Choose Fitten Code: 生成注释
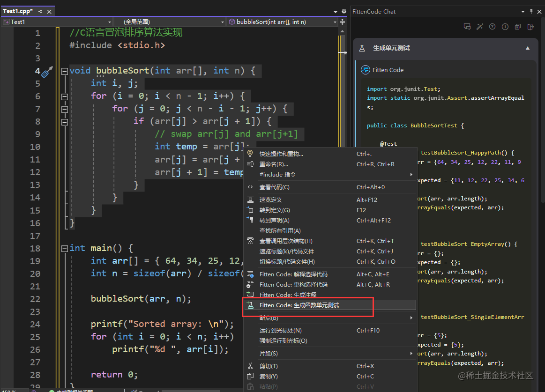This screenshot has width=545, height=392. (x=330, y=295)
